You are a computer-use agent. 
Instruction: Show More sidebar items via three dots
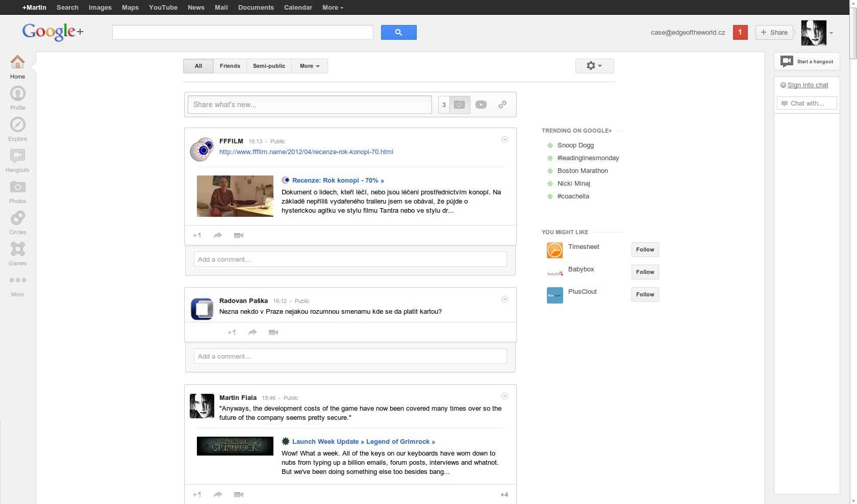(x=17, y=280)
